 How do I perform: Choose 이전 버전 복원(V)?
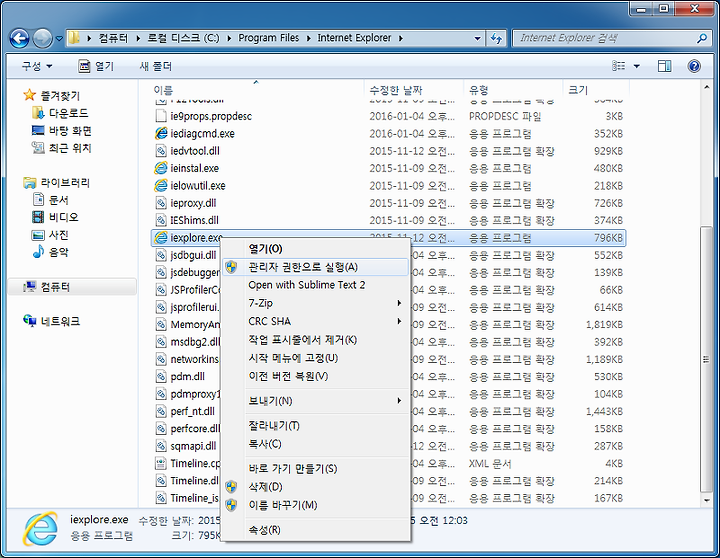pyautogui.click(x=315, y=376)
